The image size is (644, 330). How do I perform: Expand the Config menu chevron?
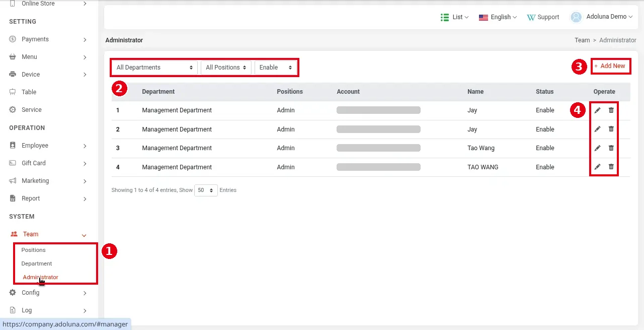point(85,293)
